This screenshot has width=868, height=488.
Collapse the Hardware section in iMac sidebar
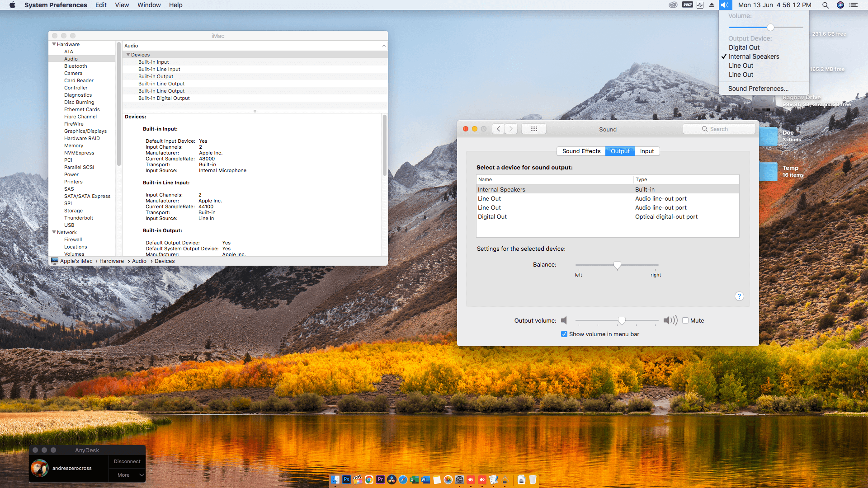coord(54,44)
